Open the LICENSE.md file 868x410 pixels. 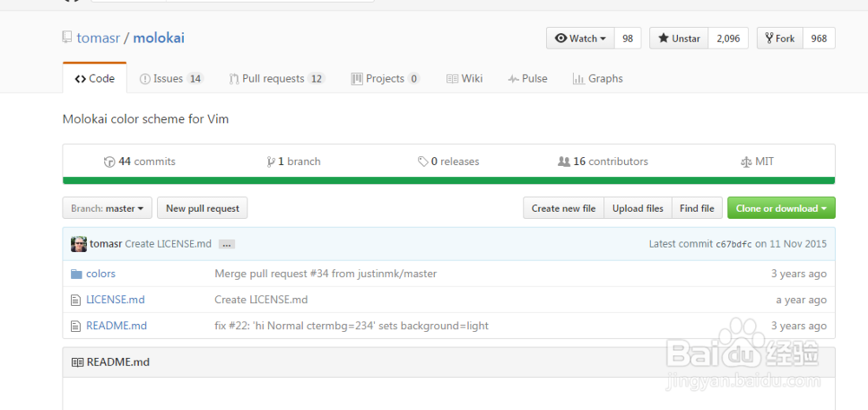pyautogui.click(x=115, y=300)
